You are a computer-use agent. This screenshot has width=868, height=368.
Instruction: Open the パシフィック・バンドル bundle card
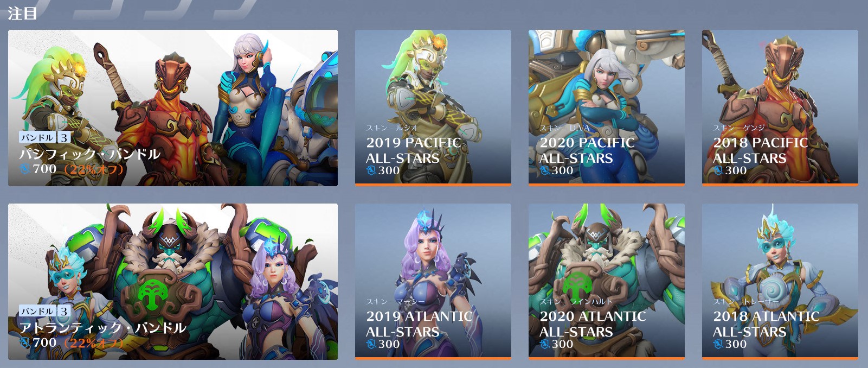pos(173,108)
